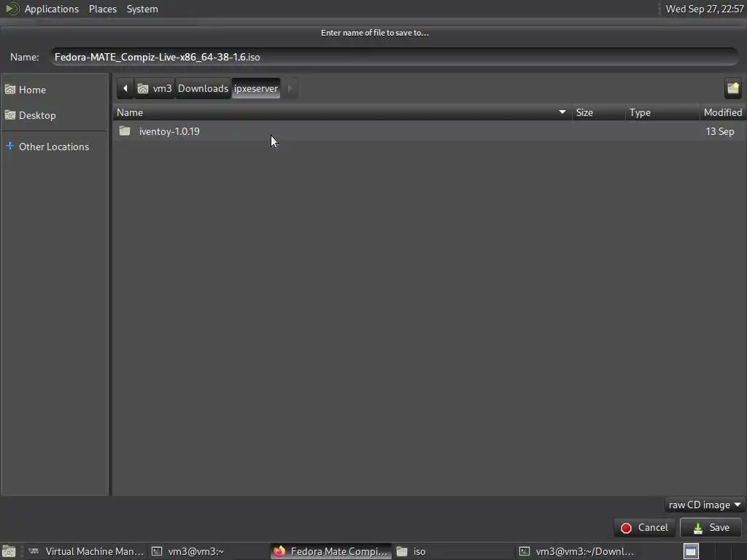Click the path bar back arrow
The height and width of the screenshot is (560, 747).
click(x=125, y=88)
